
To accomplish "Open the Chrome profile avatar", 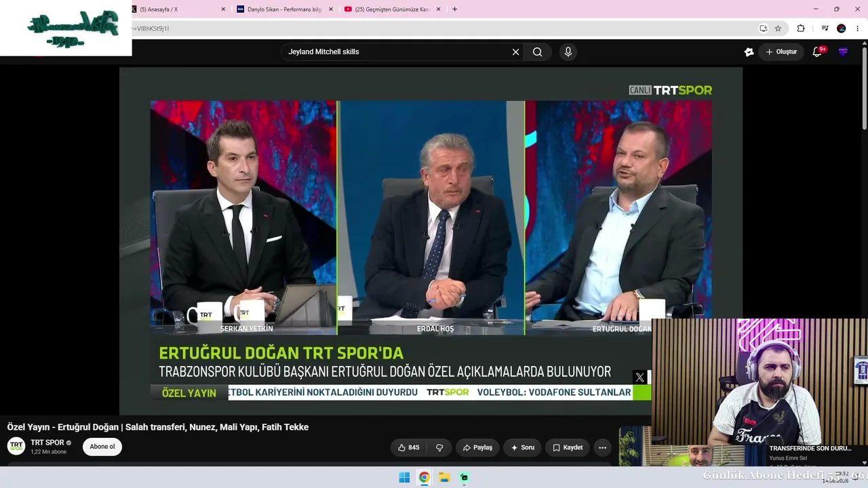I will point(842,28).
